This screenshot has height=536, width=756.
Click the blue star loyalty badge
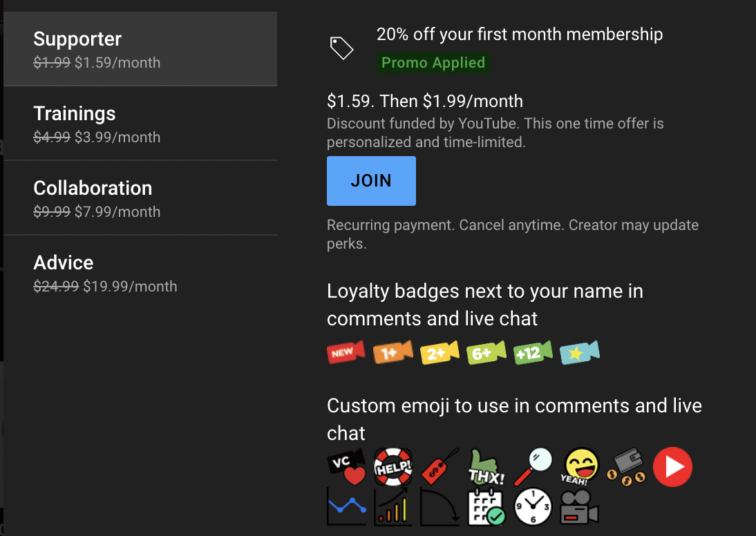[x=580, y=352]
